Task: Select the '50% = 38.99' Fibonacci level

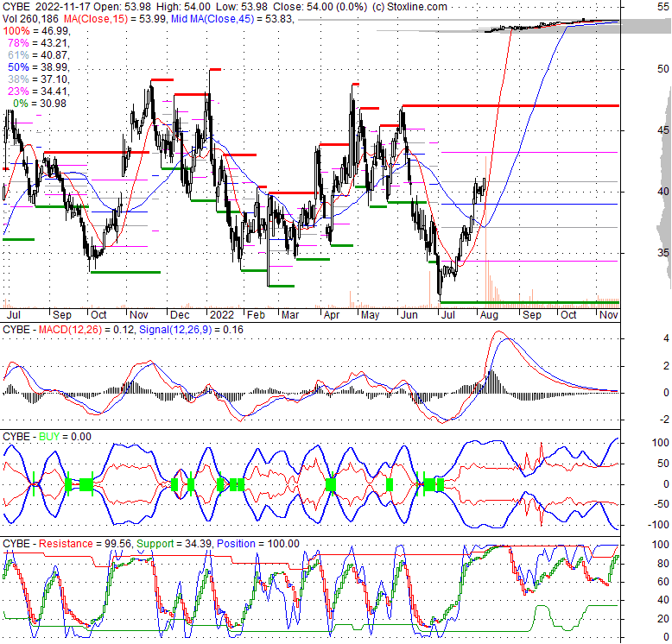Action: point(38,67)
